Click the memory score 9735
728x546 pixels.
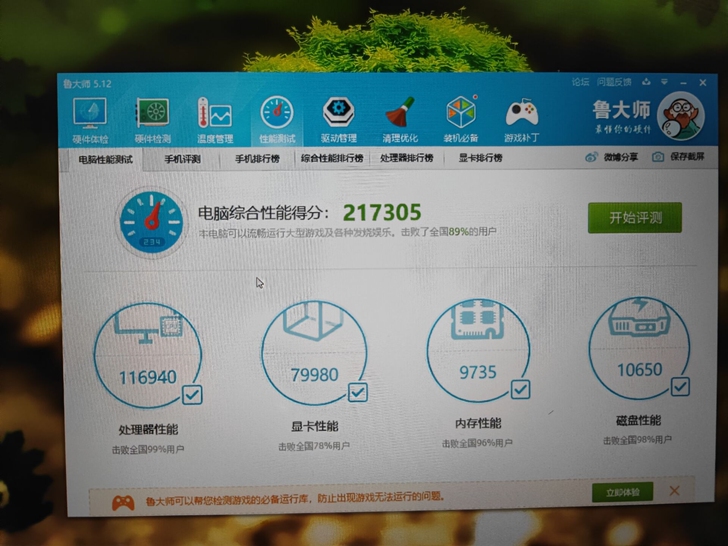click(478, 372)
